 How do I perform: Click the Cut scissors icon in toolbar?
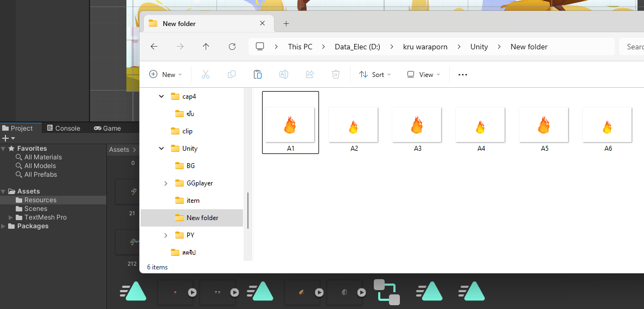click(206, 75)
